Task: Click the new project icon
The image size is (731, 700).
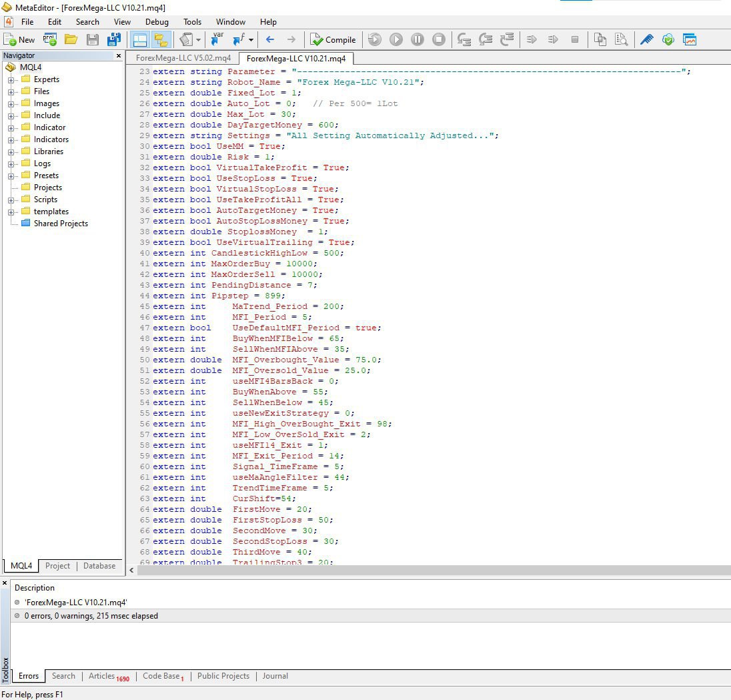Action: click(x=50, y=39)
